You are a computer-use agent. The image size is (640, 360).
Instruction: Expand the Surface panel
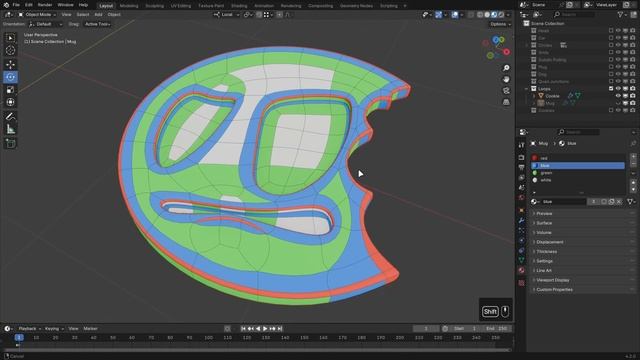click(582, 223)
